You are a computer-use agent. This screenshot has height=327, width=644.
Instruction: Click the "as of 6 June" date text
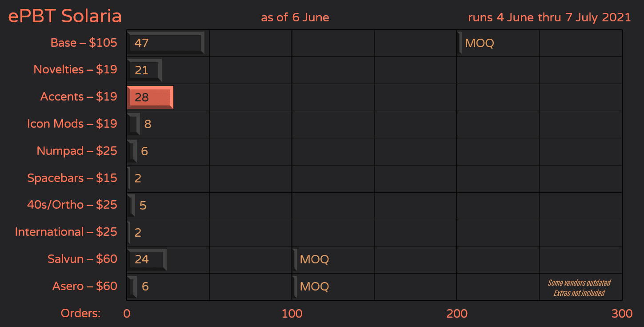(295, 18)
